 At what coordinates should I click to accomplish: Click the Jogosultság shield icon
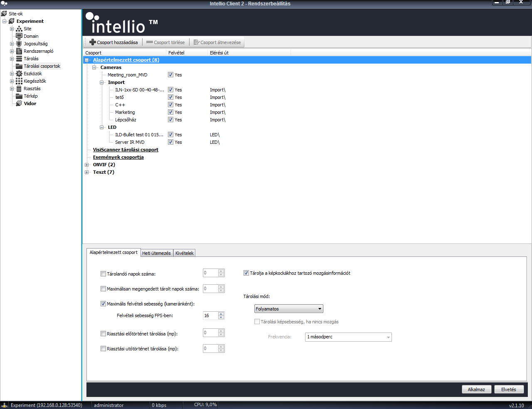point(19,44)
